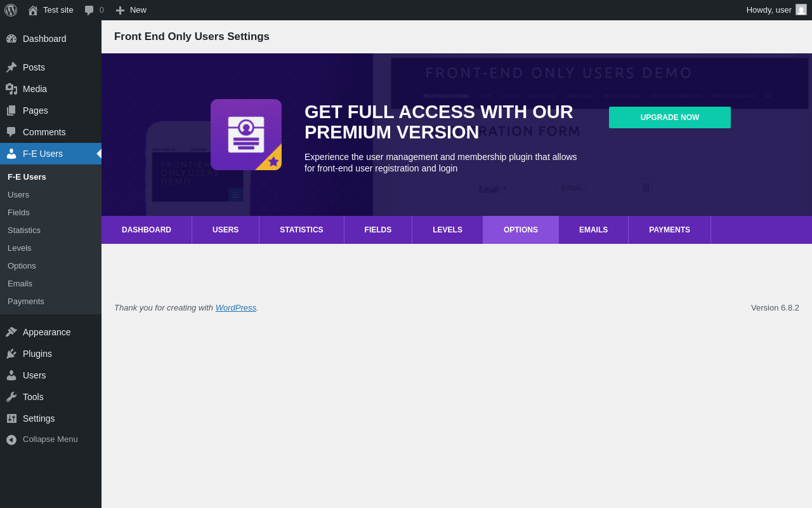Click the Collapse Menu text
The height and width of the screenshot is (508, 812).
(50, 439)
